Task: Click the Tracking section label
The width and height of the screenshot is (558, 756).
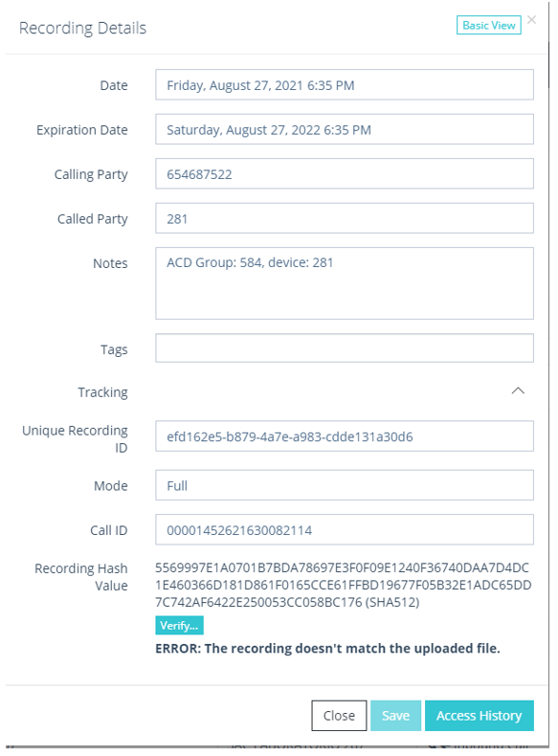Action: (102, 392)
